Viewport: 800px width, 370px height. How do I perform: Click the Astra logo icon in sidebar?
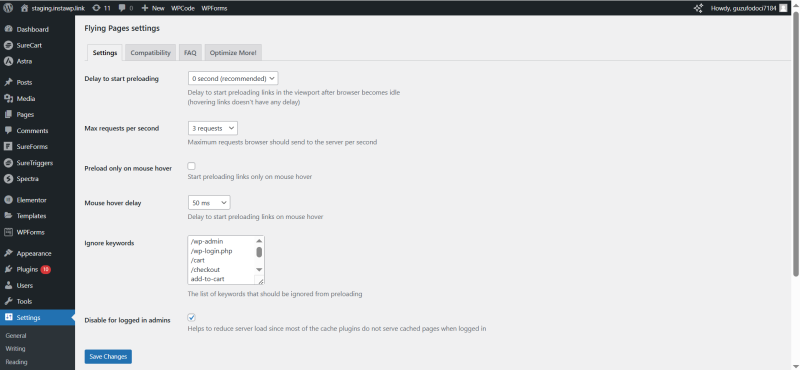click(8, 61)
